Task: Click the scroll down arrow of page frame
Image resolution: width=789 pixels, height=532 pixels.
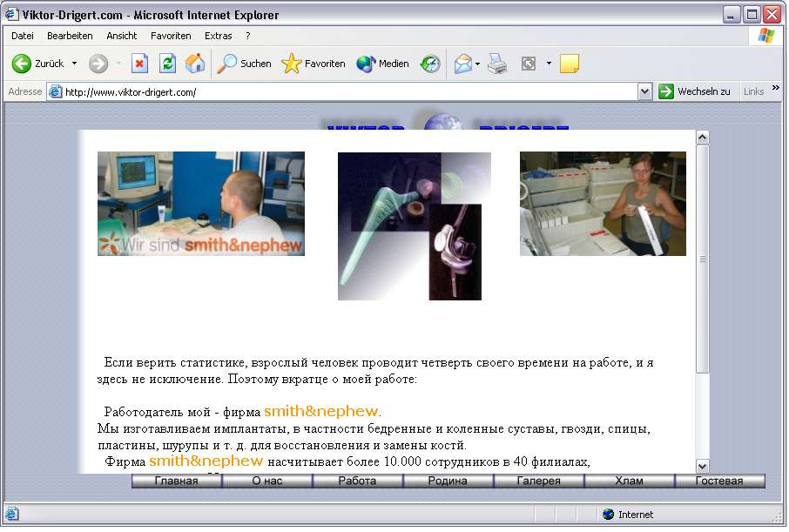Action: 703,466
